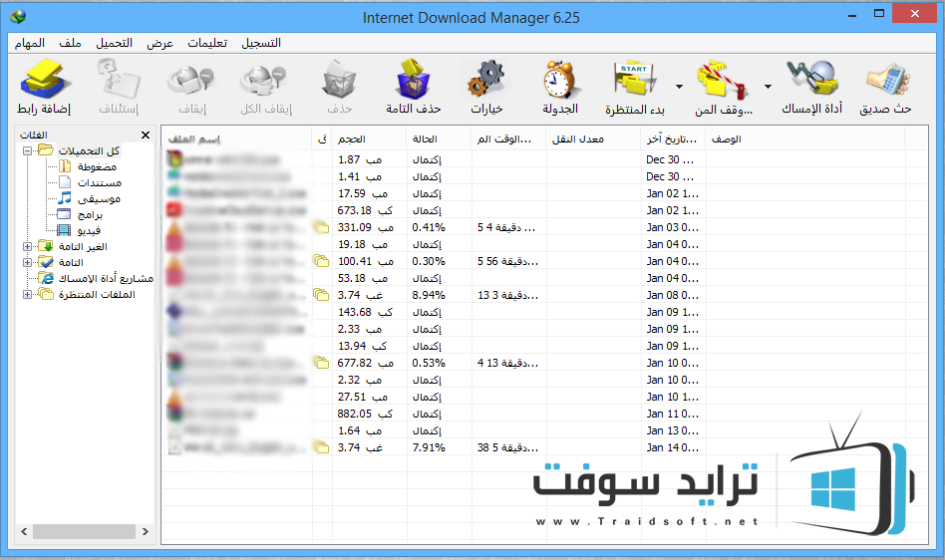Sort by Transfer Rate (معدل النقل) column header
945x560 pixels.
coord(593,140)
